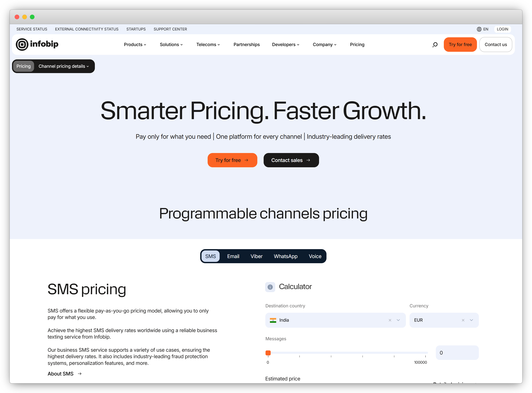This screenshot has height=393, width=532.
Task: Minimize the window with yellow button
Action: [25, 17]
